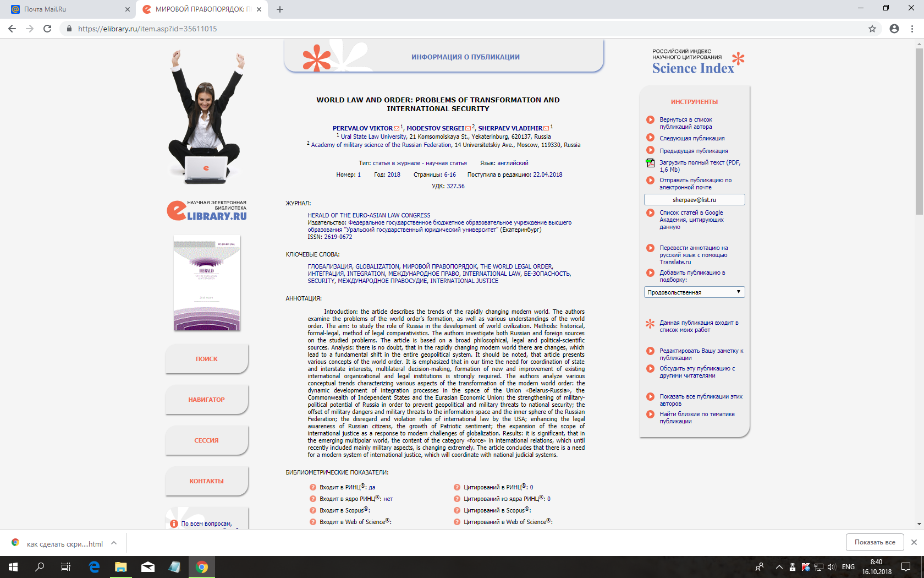The image size is (924, 578).
Task: Reload the page in browser
Action: point(47,29)
